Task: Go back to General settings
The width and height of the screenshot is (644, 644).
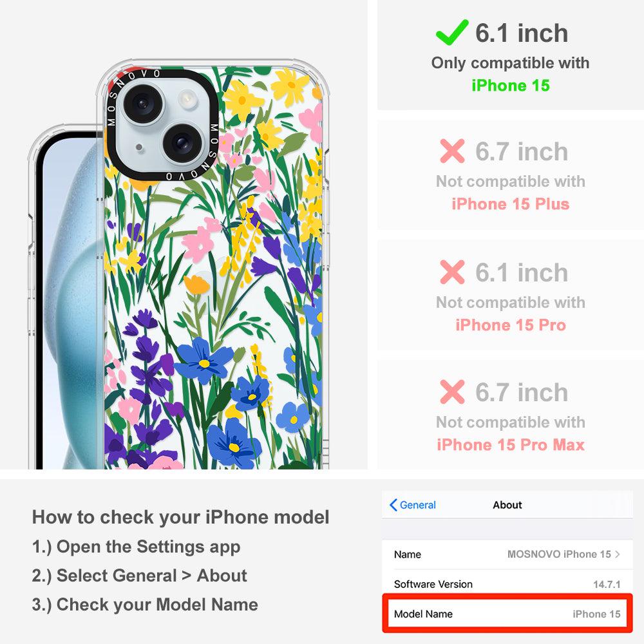Action: point(413,505)
